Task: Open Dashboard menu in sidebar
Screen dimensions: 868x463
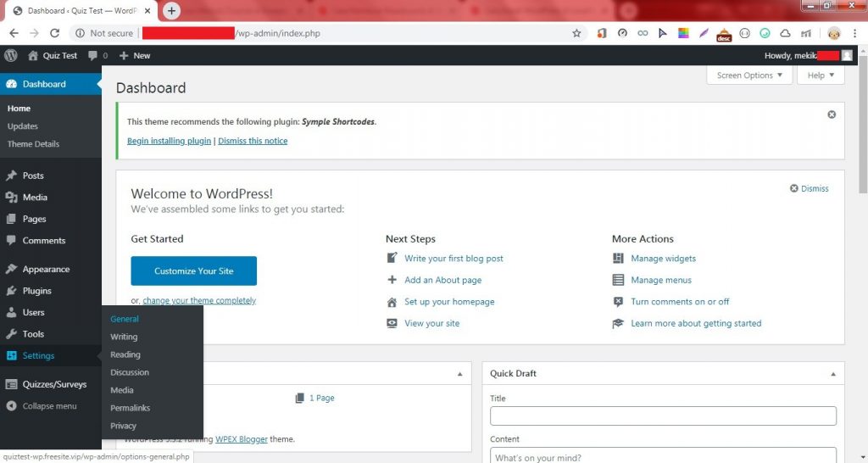Action: (50, 84)
